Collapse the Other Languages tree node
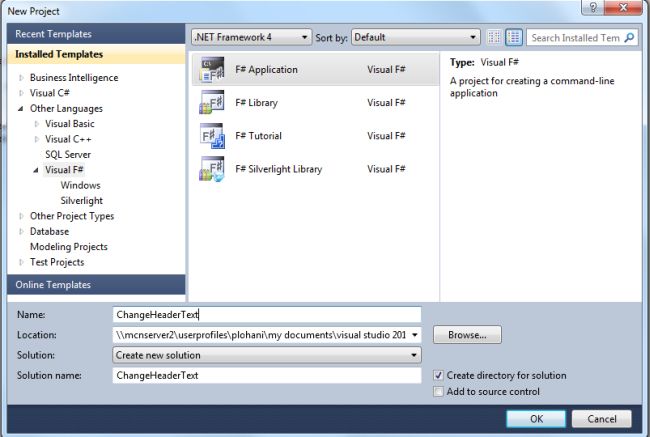Screen dimensions: 650x437 pos(21,109)
